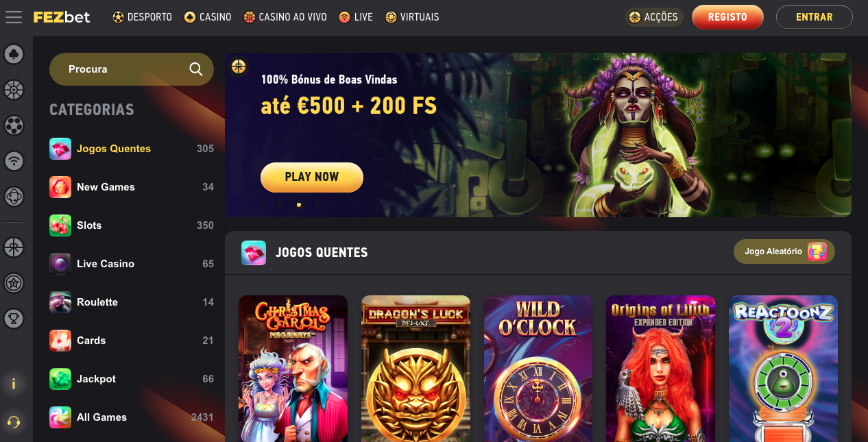The width and height of the screenshot is (868, 442).
Task: Open the Reactoonz 2 game thumbnail
Action: (x=783, y=369)
